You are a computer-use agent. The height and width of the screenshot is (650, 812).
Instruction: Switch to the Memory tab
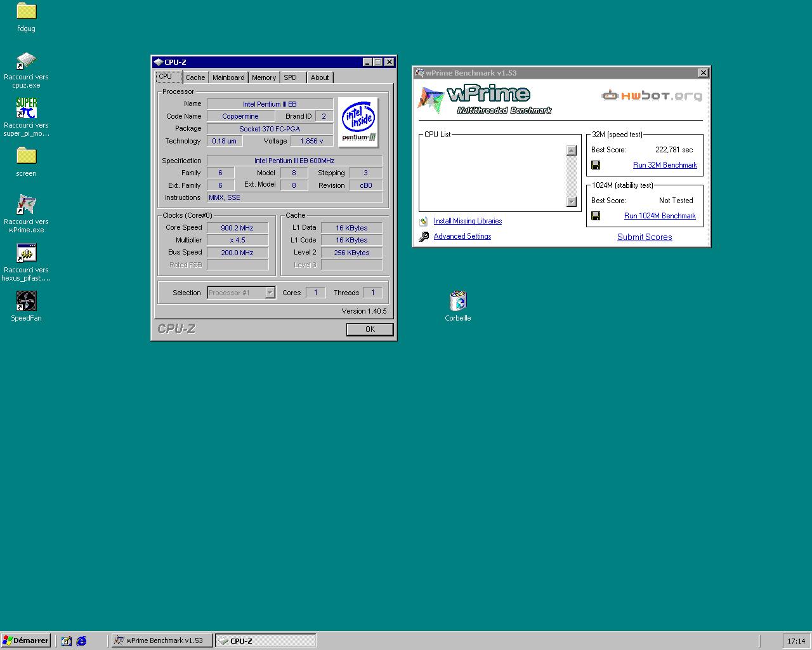click(x=264, y=77)
